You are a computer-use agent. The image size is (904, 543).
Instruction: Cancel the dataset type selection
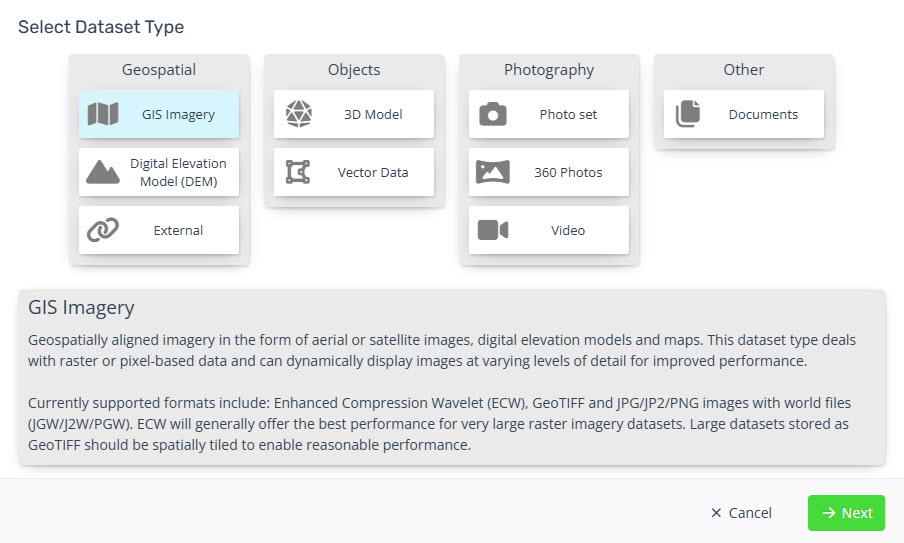pos(741,513)
